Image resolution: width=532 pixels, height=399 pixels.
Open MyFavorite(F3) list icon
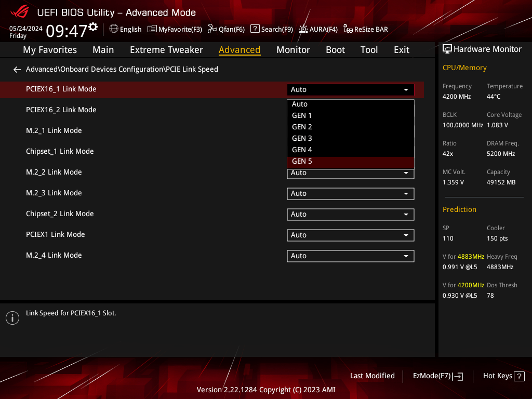(152, 29)
